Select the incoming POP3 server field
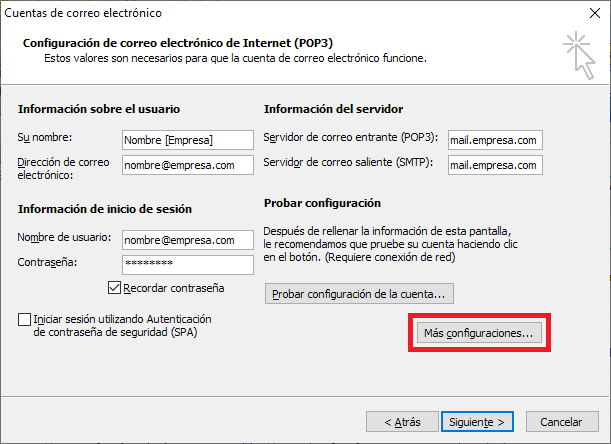 tap(495, 140)
